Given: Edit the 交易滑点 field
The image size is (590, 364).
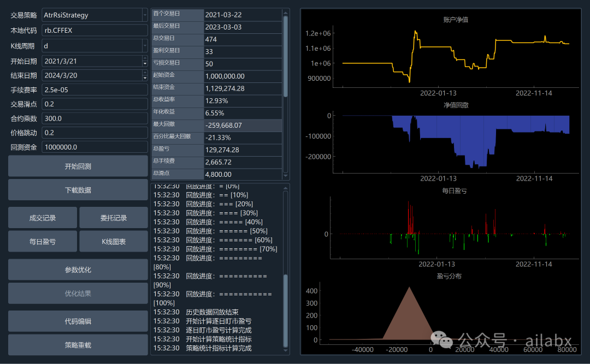Looking at the screenshot, I should point(95,104).
